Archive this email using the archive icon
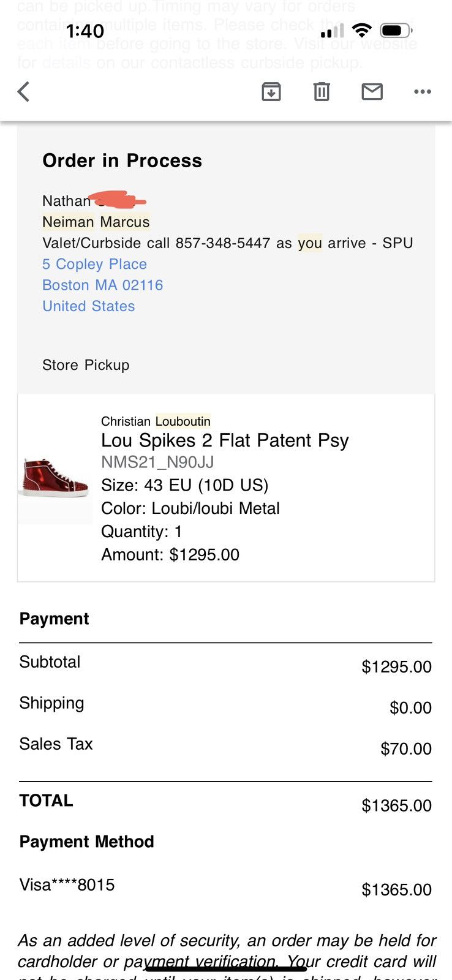The image size is (452, 980). pos(271,92)
